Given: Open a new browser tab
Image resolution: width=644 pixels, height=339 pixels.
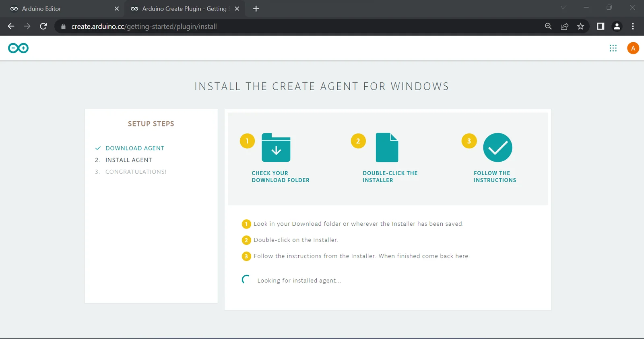Looking at the screenshot, I should (x=256, y=8).
